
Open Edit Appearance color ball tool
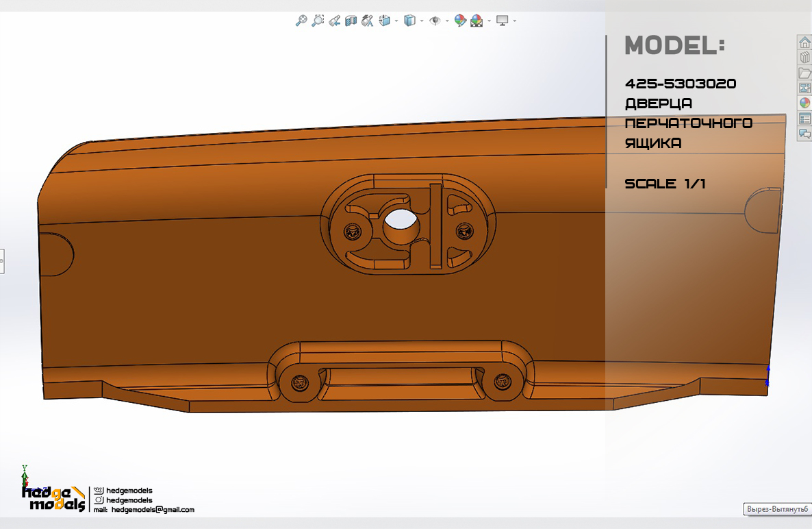[x=460, y=21]
